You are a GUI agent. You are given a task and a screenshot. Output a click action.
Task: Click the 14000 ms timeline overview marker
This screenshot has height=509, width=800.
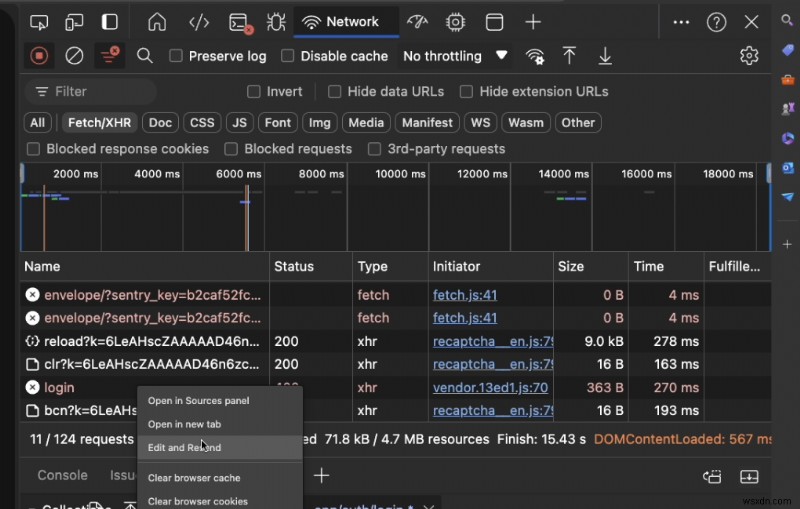click(x=563, y=174)
